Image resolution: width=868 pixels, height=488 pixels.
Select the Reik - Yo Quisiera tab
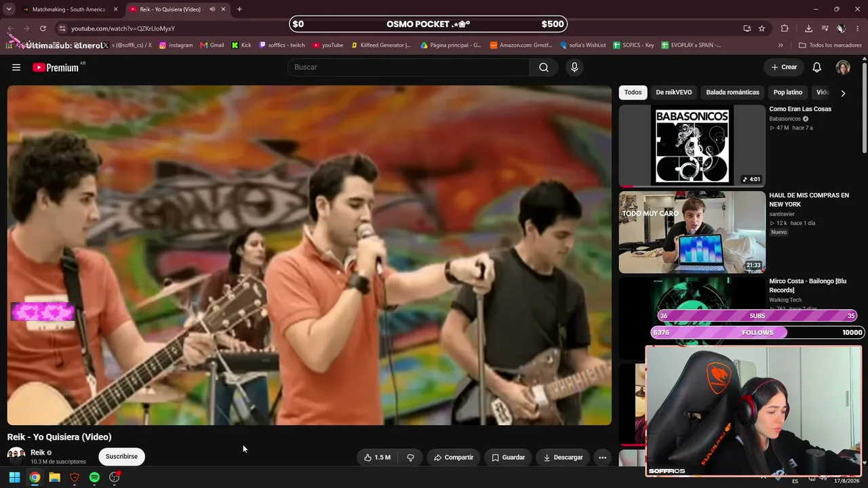[172, 9]
